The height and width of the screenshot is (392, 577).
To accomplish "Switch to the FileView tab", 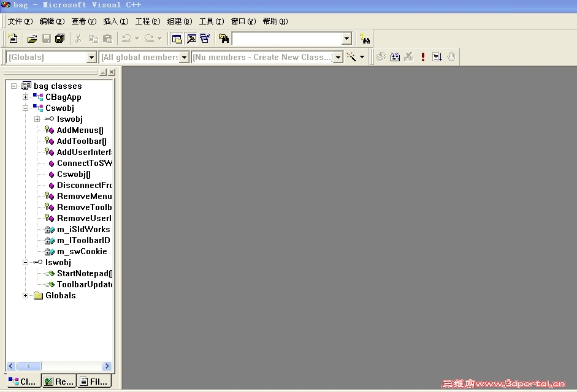I will (x=94, y=382).
